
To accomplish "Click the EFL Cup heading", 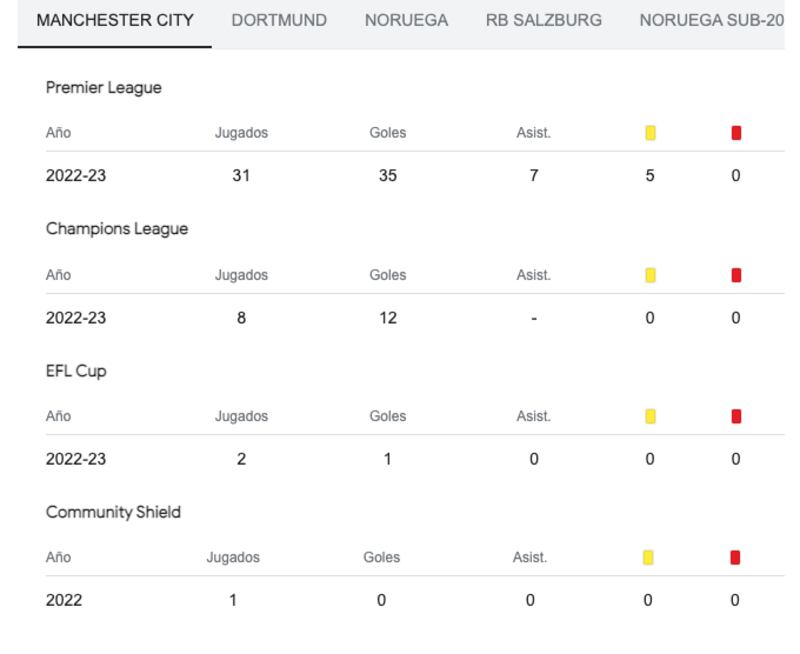I will click(x=76, y=371).
